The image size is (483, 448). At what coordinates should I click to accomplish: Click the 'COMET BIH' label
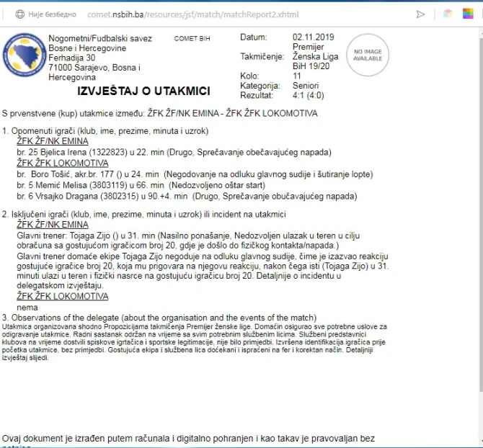coord(192,38)
